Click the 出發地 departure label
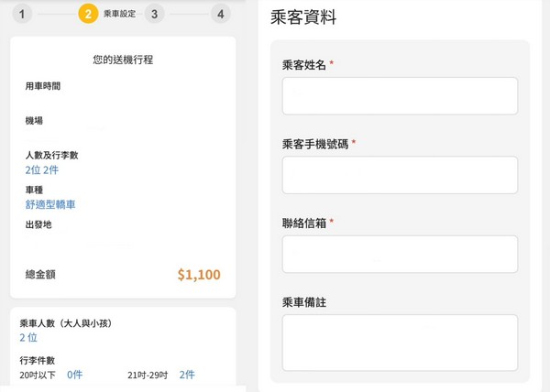Screen dimensions: 550x392 pyautogui.click(x=38, y=224)
